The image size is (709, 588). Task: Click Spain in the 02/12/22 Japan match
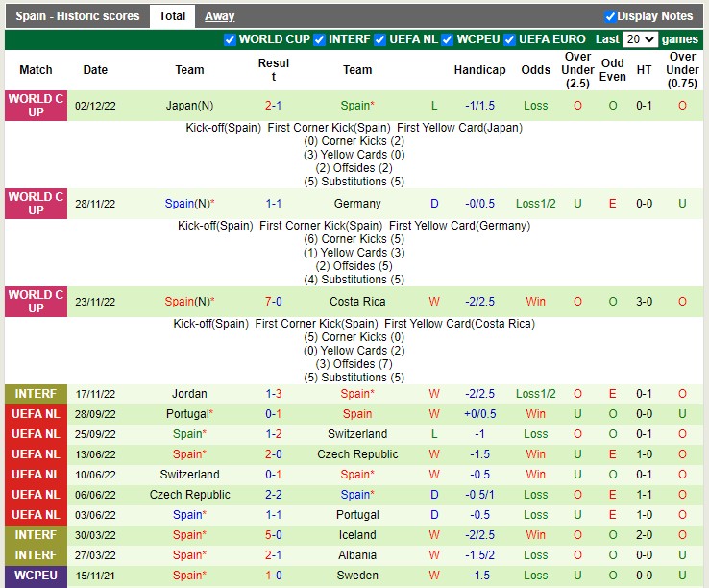click(x=357, y=106)
